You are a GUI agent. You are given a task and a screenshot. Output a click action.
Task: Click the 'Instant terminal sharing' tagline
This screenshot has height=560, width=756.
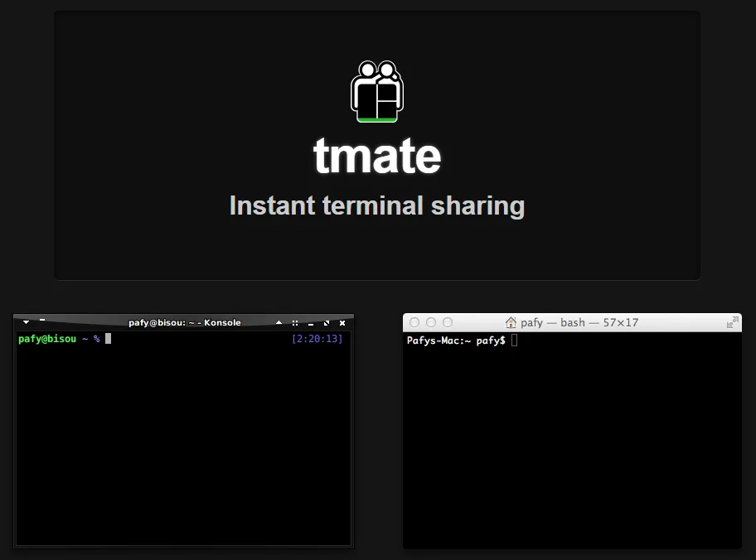tap(377, 205)
